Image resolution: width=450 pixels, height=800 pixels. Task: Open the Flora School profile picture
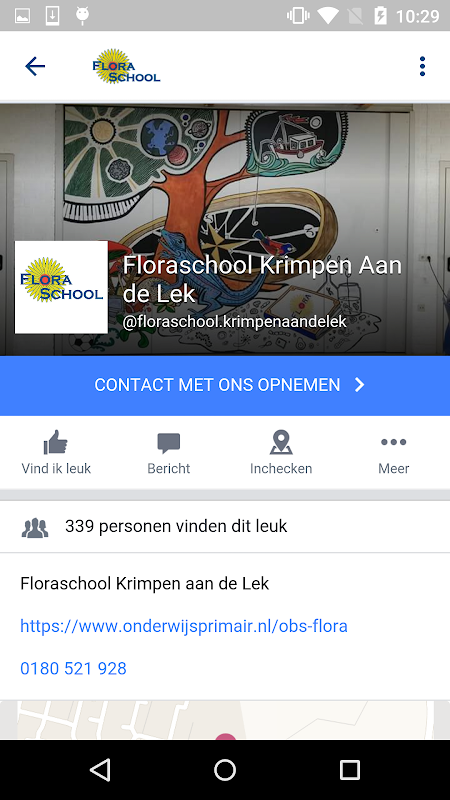click(x=61, y=287)
